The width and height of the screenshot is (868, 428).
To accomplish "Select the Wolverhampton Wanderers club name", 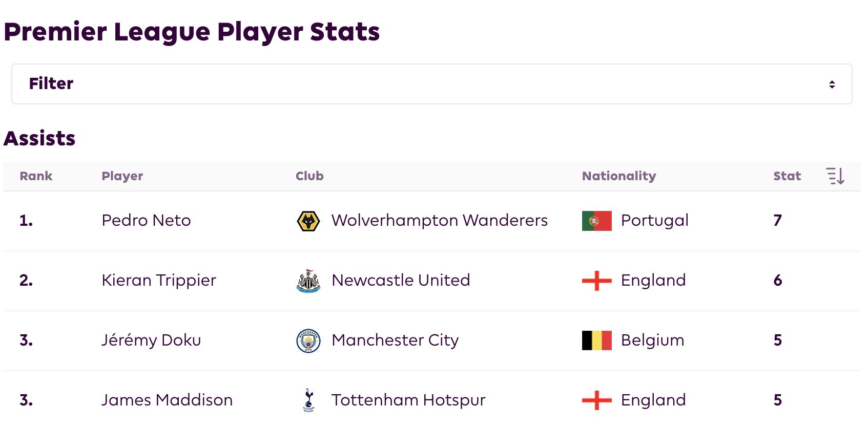I will 440,221.
